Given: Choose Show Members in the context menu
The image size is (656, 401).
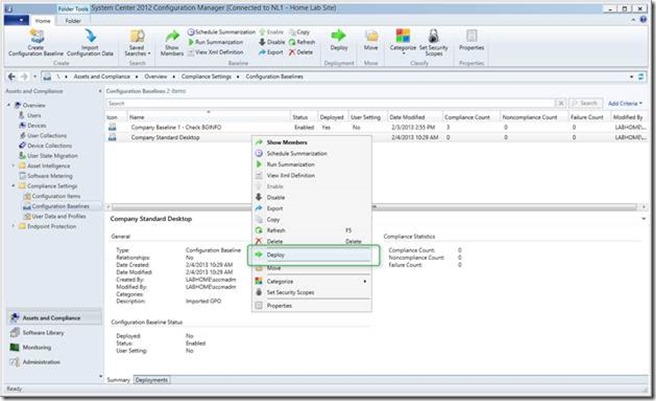Looking at the screenshot, I should click(x=311, y=142).
